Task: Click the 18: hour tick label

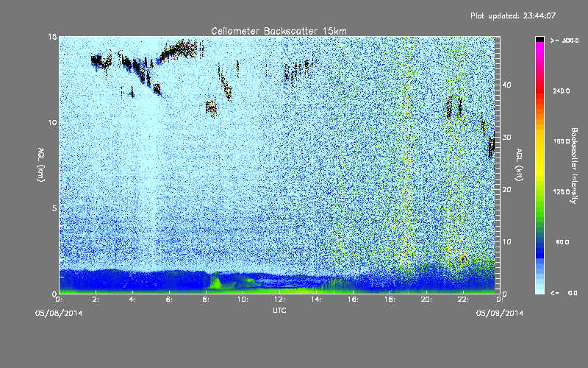Action: point(390,300)
